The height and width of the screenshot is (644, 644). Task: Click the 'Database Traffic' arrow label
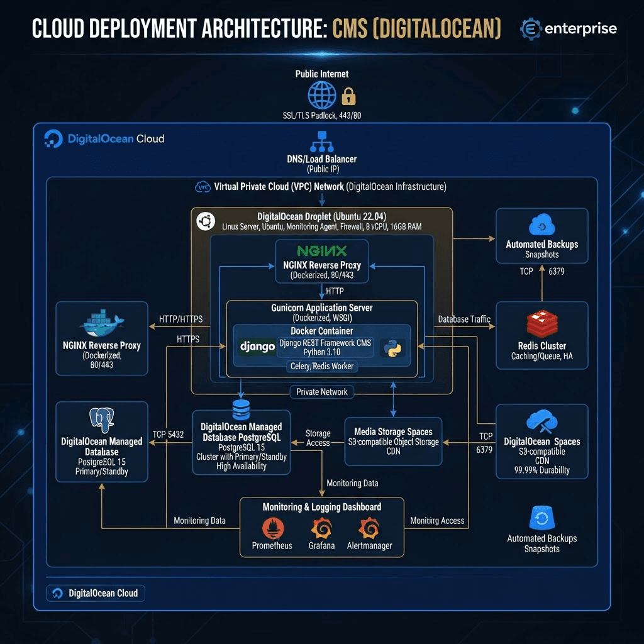tap(464, 319)
